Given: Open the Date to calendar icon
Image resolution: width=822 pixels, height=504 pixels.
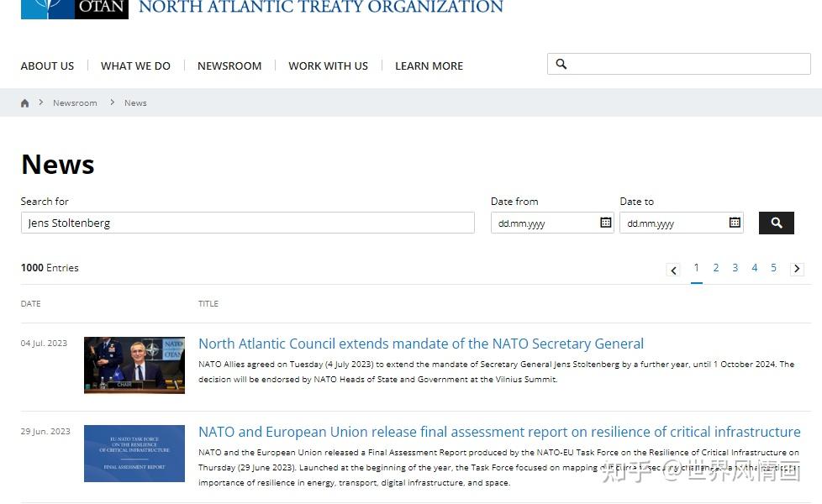Looking at the screenshot, I should click(735, 223).
